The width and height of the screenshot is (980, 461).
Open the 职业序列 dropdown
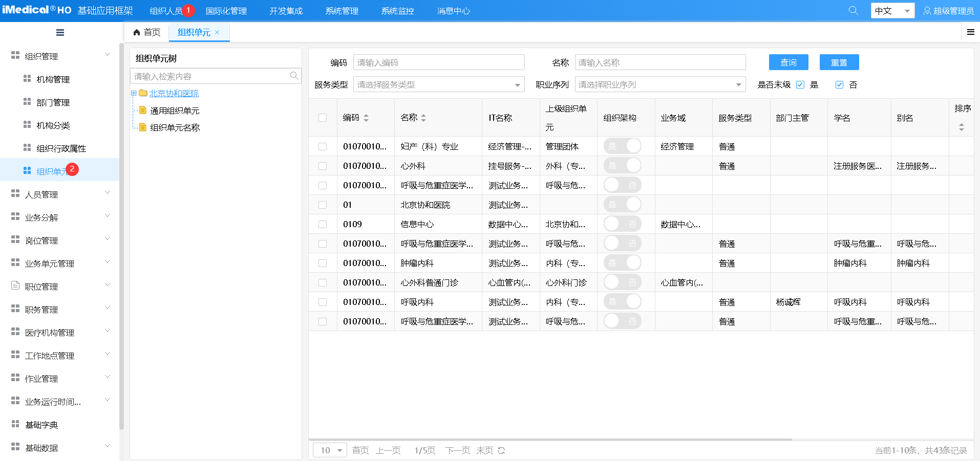coord(660,85)
